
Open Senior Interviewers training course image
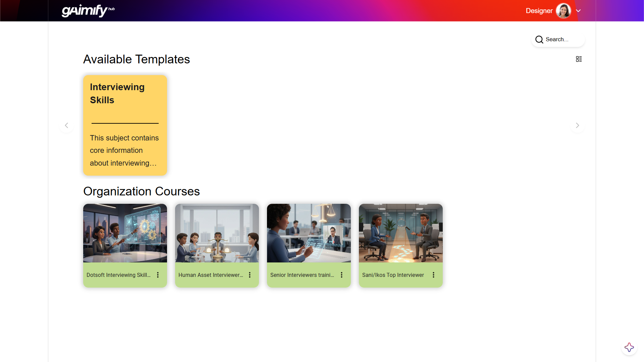309,233
